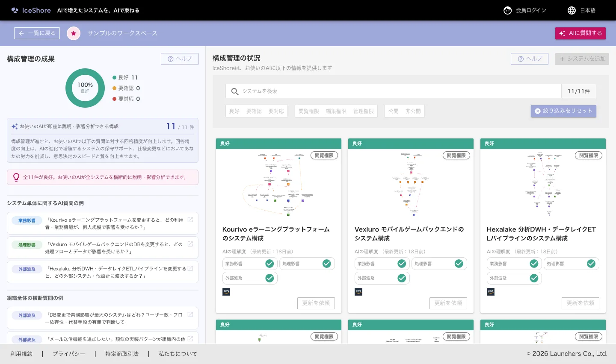This screenshot has height=364, width=616.
Task: Click AWS icon on Hexalake card
Action: tap(491, 291)
